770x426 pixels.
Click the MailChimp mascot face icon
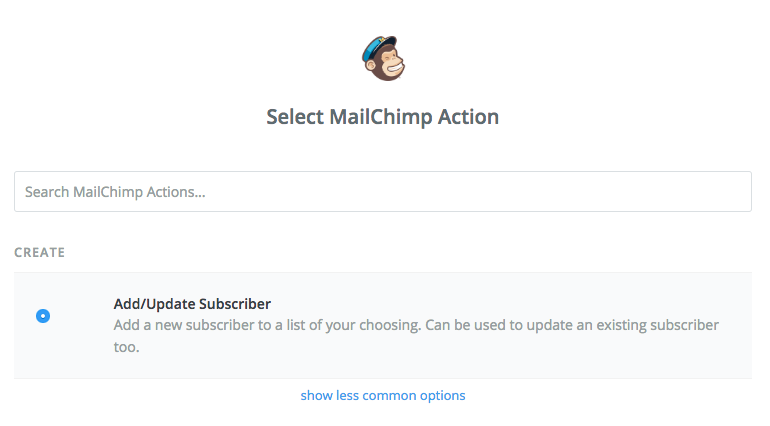(388, 66)
